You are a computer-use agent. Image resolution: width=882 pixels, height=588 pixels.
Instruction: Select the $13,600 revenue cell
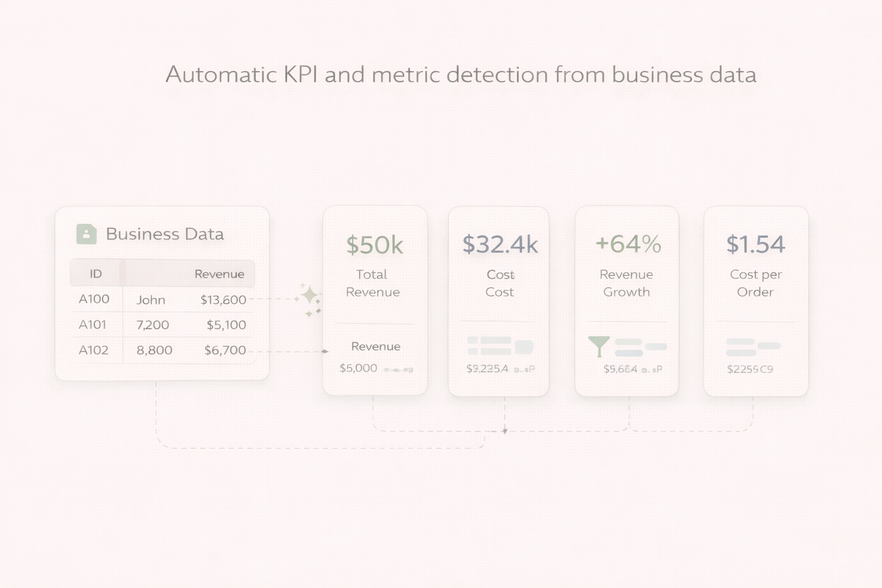coord(223,300)
